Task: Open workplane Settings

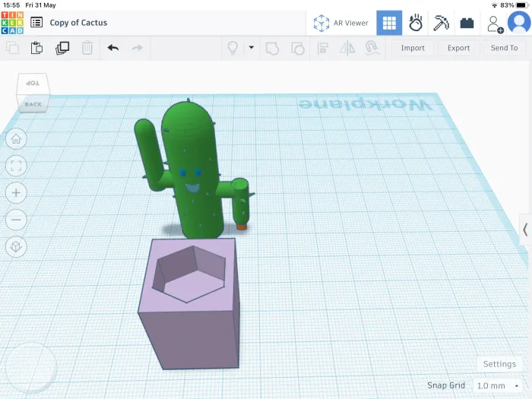Action: click(x=499, y=364)
